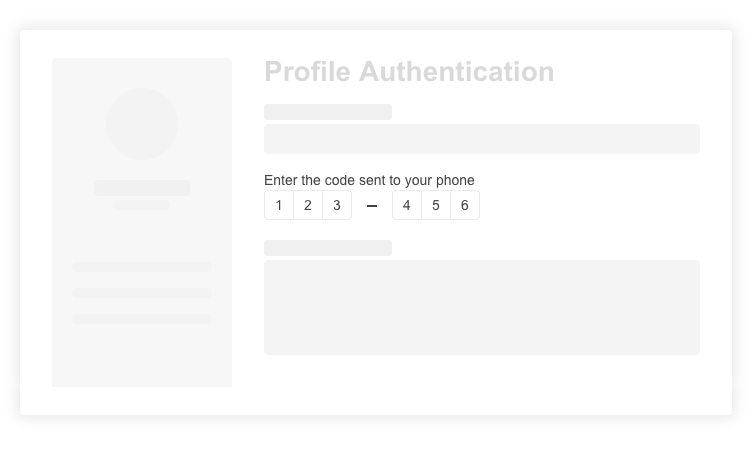Click the name placeholder bar below the avatar
Viewport: 752px width, 475px height.
pyautogui.click(x=142, y=188)
